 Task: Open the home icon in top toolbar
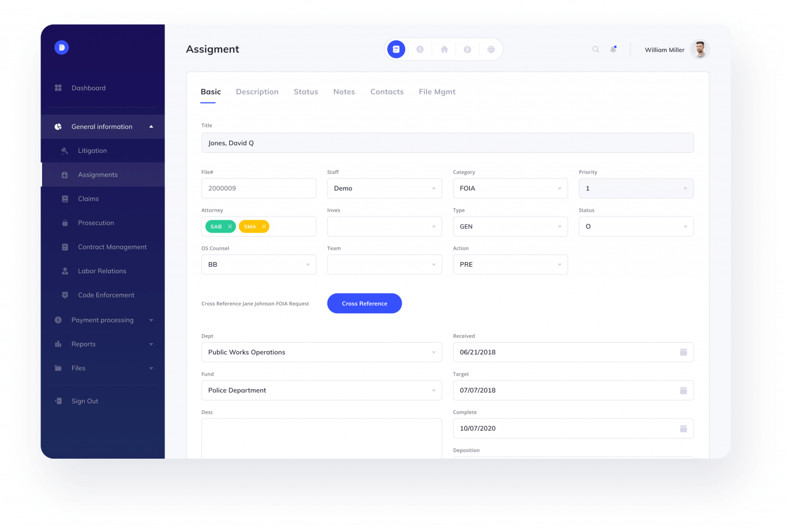click(444, 49)
